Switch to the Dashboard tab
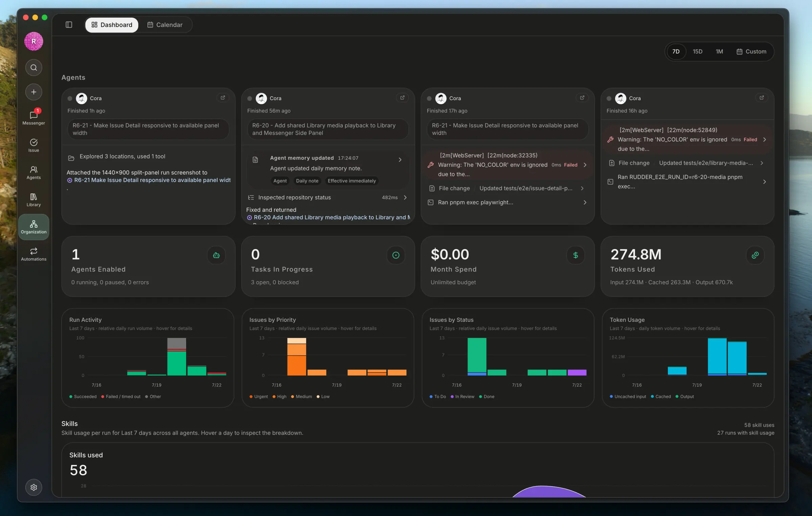The image size is (812, 516). click(112, 25)
